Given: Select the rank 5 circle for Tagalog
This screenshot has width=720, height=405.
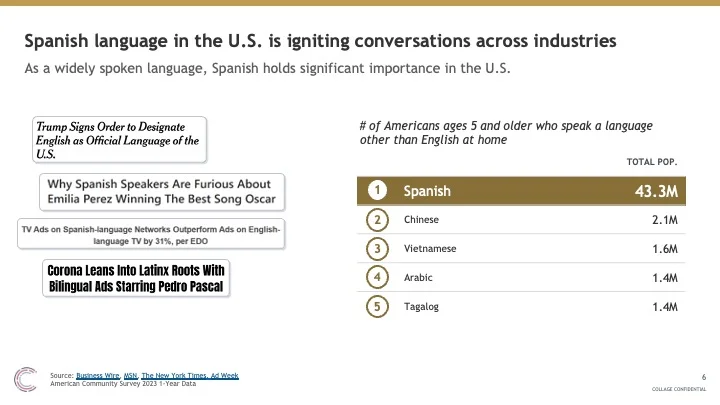Looking at the screenshot, I should [377, 306].
